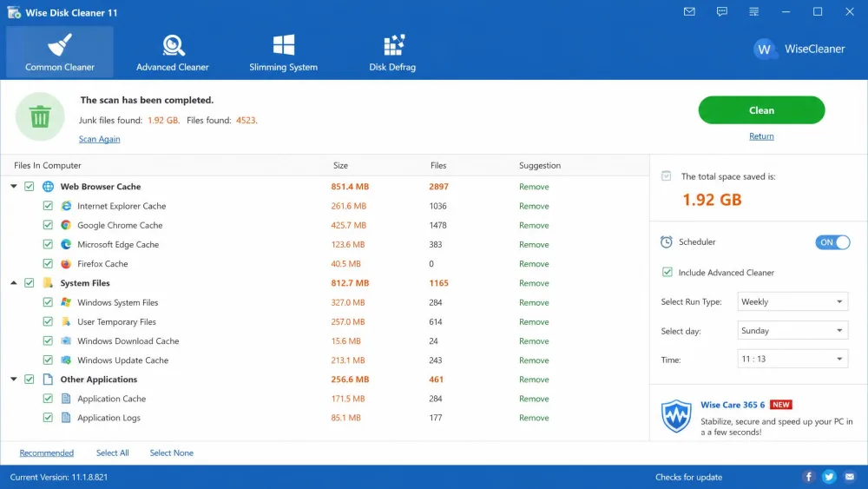Open the Slimming System tab
This screenshot has height=489, width=868.
284,52
